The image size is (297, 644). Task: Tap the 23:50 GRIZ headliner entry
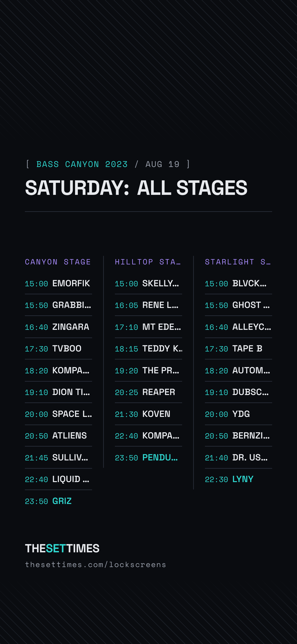coord(58,501)
